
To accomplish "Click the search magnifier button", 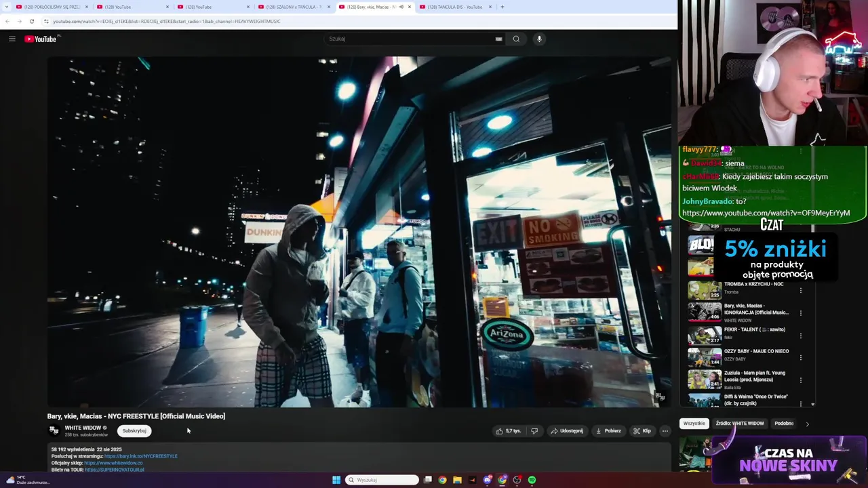I will 516,39.
